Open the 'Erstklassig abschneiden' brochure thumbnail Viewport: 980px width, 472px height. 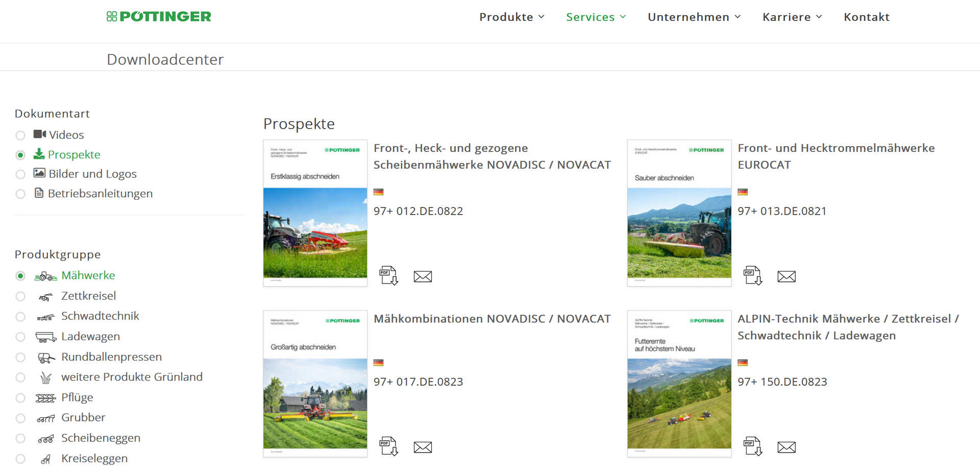click(315, 213)
